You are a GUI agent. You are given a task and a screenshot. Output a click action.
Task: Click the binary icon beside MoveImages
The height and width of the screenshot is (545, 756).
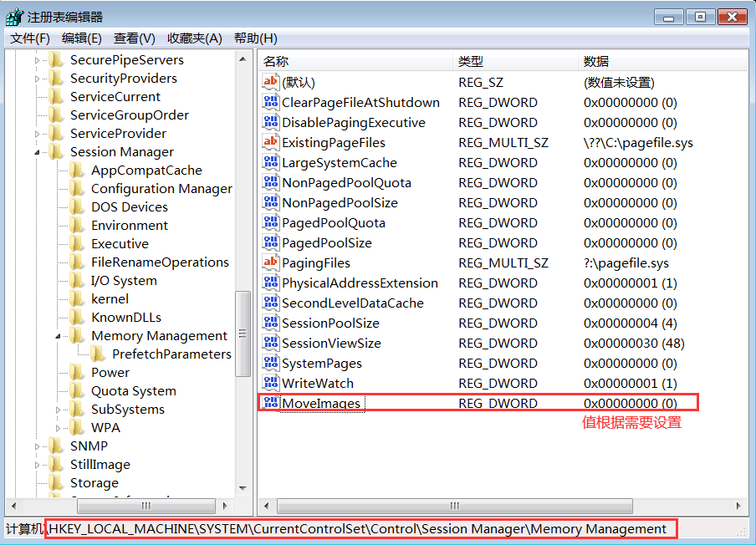pos(270,403)
